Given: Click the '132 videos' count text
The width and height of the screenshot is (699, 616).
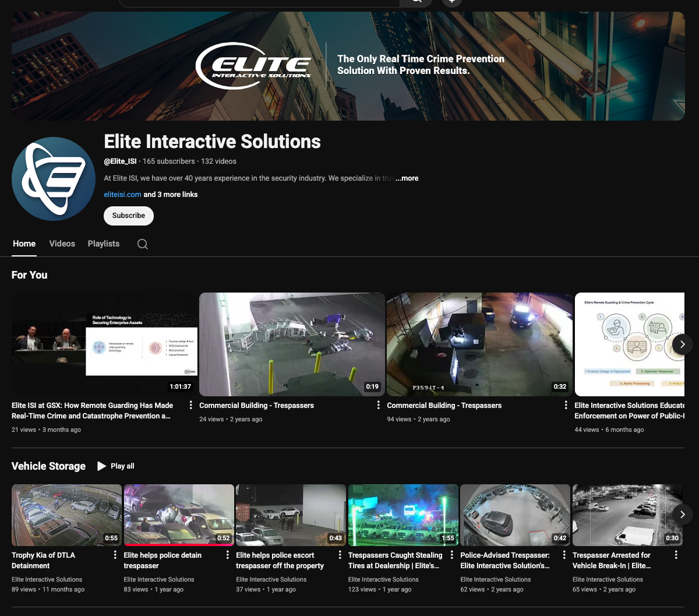Looking at the screenshot, I should click(218, 161).
